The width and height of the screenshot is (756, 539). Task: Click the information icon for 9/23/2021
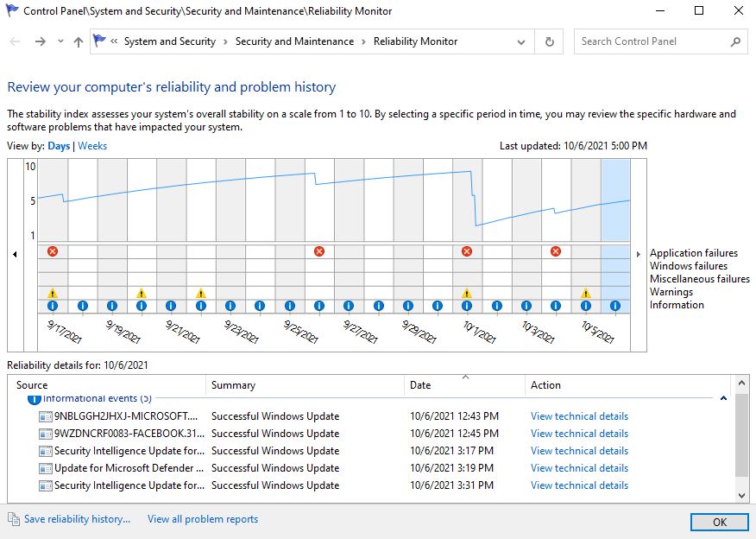(230, 306)
